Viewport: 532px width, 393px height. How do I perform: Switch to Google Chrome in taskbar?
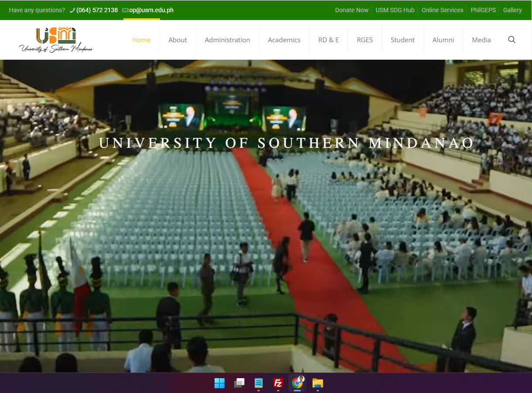pyautogui.click(x=297, y=383)
